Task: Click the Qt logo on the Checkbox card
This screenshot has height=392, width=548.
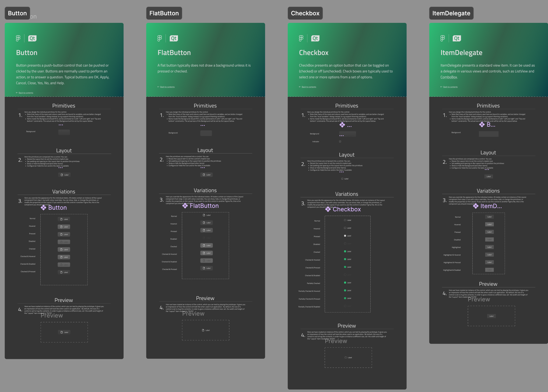Action: pyautogui.click(x=315, y=38)
